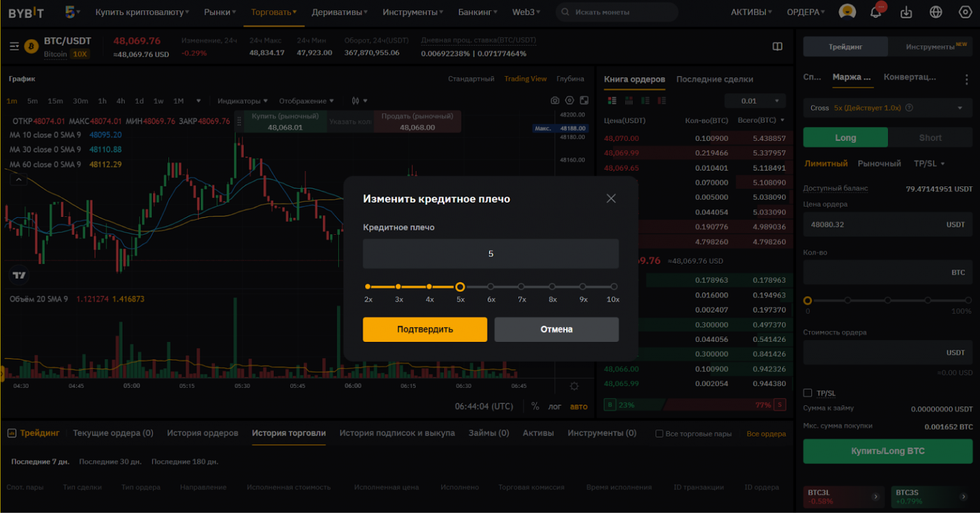Toggle the % scale on chart
980x513 pixels.
pos(535,406)
